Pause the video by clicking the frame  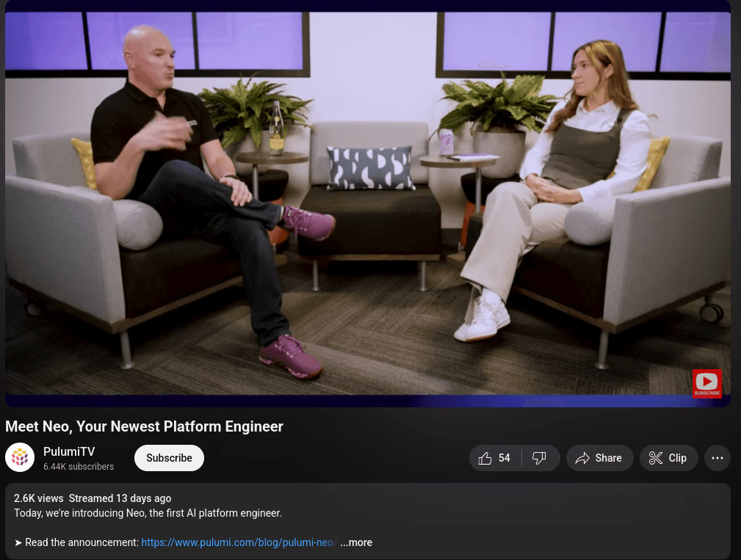tap(368, 203)
